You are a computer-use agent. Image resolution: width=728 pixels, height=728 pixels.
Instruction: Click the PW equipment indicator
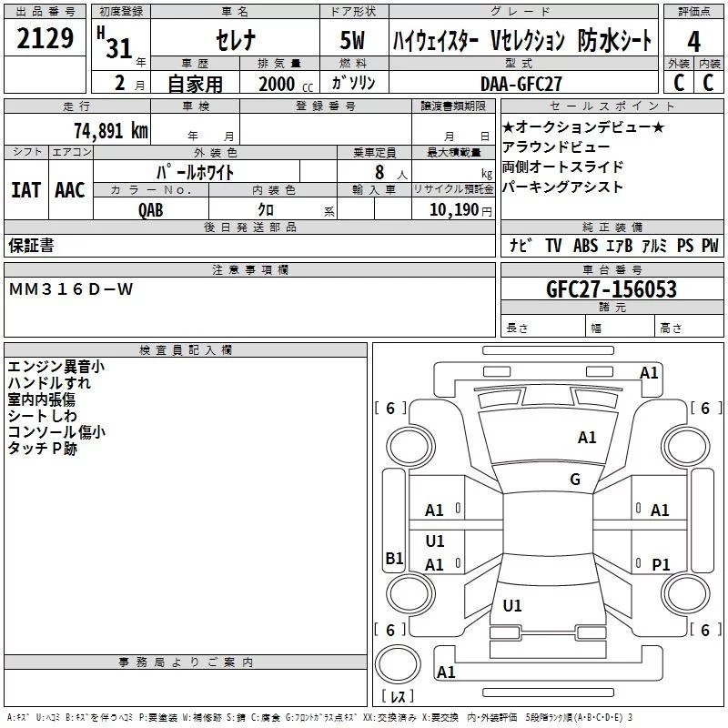click(x=710, y=246)
